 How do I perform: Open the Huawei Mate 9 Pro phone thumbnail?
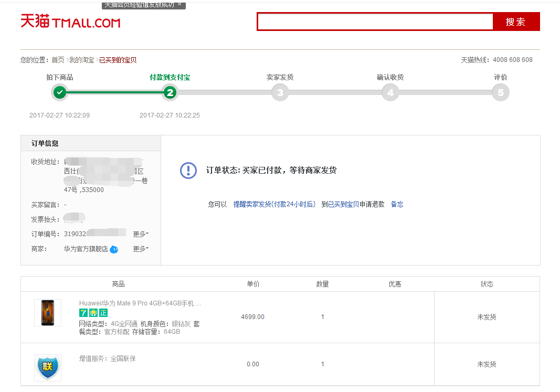click(48, 313)
